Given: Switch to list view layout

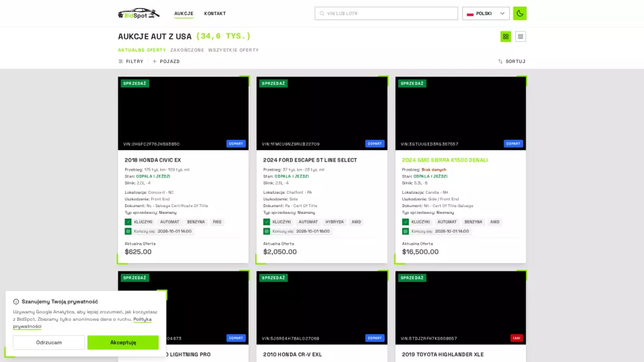Looking at the screenshot, I should click(x=521, y=36).
